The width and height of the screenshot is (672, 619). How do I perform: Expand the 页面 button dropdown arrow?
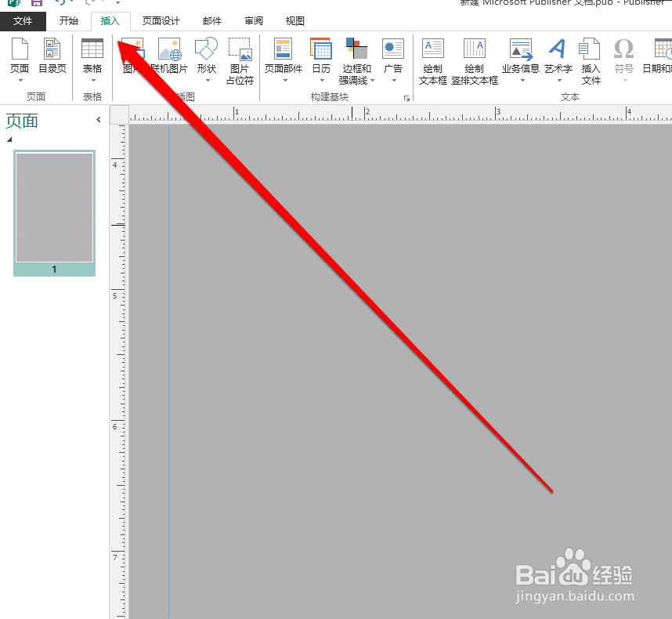click(x=20, y=81)
